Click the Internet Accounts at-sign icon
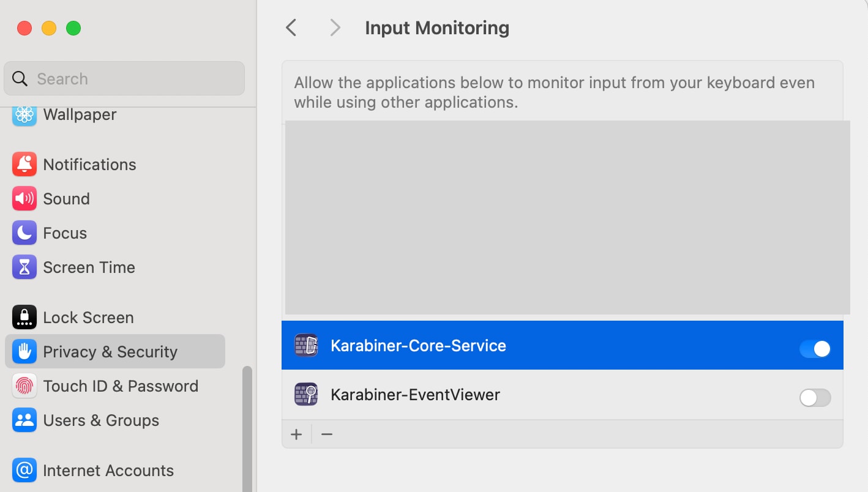 (x=24, y=471)
